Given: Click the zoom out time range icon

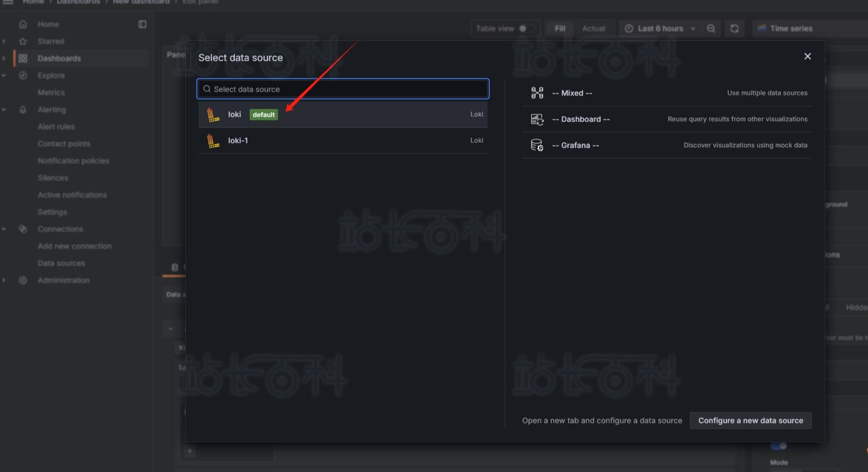Looking at the screenshot, I should click(711, 29).
